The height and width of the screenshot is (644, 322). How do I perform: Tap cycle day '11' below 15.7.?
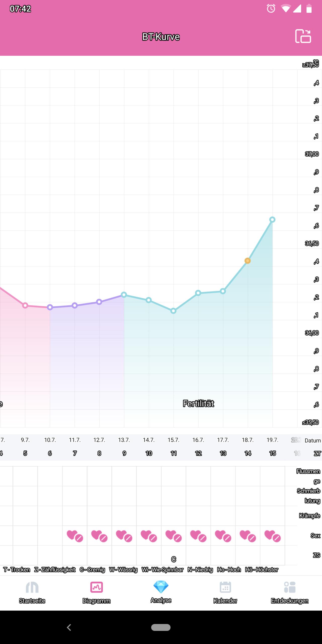[x=174, y=453]
